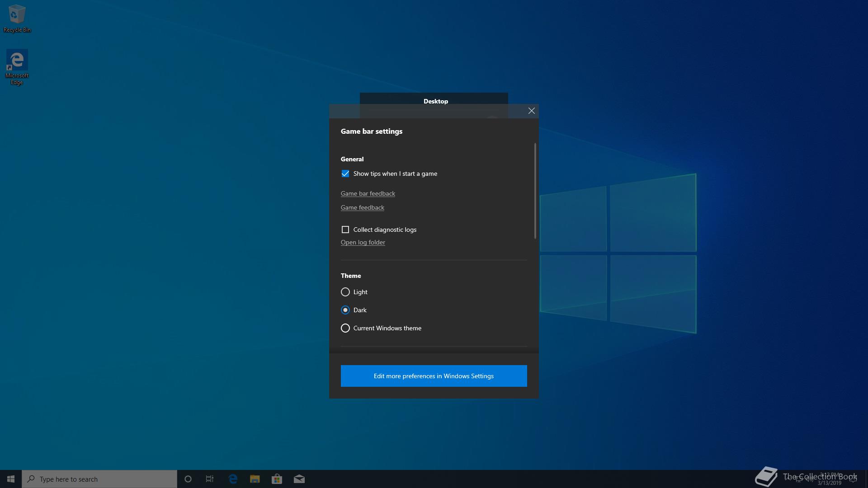Click the Cortana circle icon
This screenshot has width=868, height=488.
tap(188, 479)
